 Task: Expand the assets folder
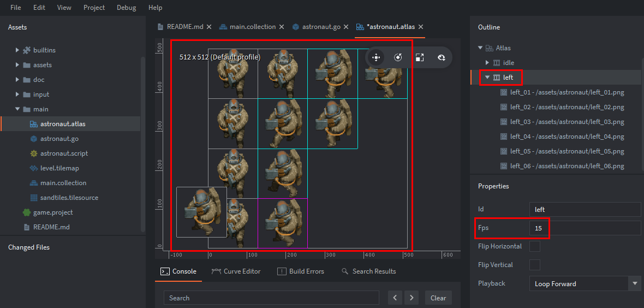(17, 65)
